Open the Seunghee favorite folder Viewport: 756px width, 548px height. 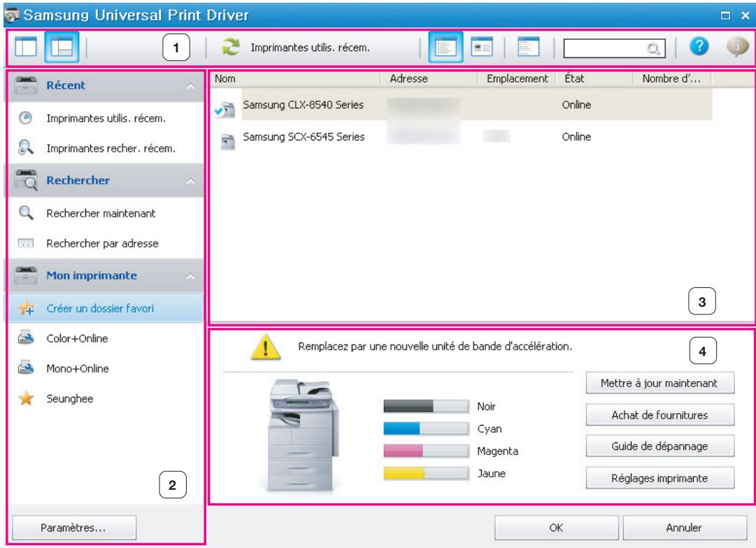tap(70, 398)
